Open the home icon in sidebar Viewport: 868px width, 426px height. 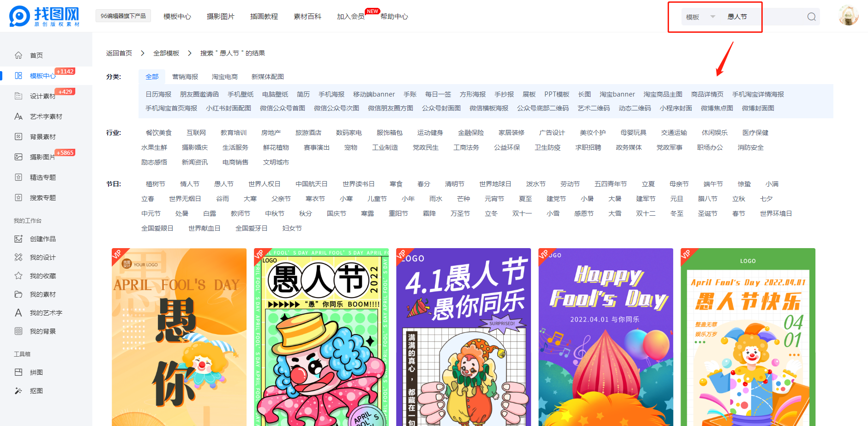click(x=18, y=55)
